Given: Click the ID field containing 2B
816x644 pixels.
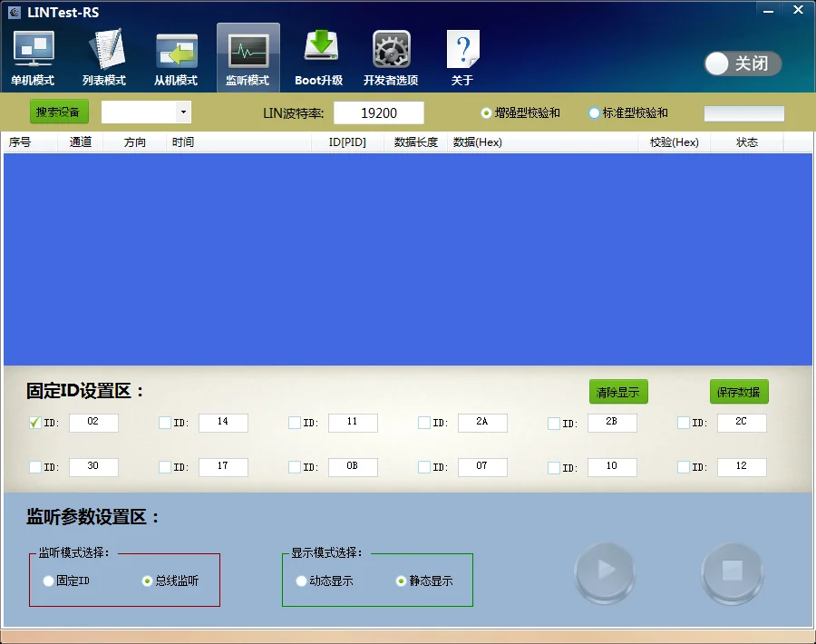Looking at the screenshot, I should tap(612, 423).
